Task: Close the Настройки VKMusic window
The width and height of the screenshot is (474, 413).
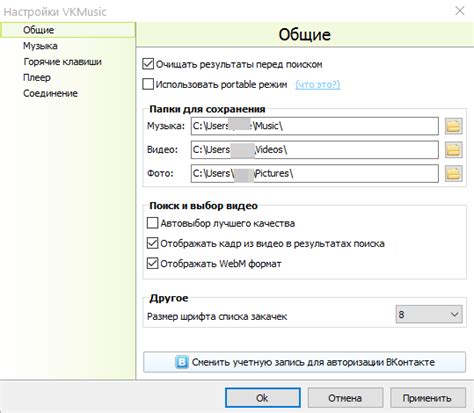Action: (460, 11)
